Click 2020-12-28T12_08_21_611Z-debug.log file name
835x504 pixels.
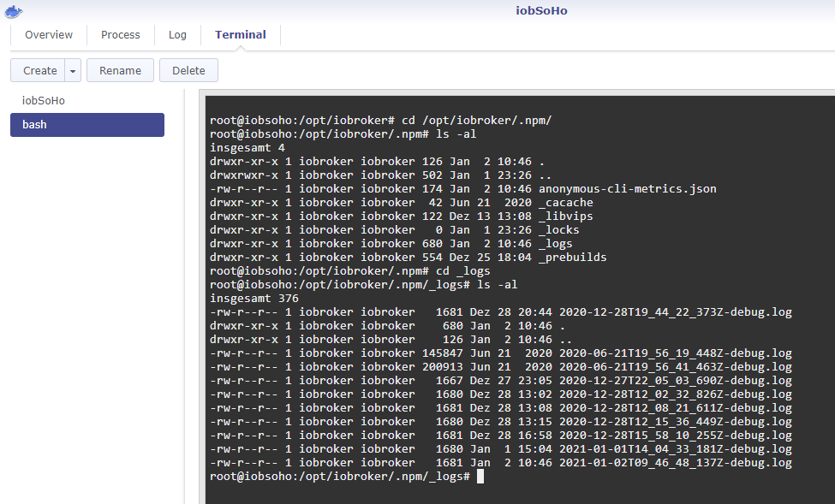[x=675, y=407]
